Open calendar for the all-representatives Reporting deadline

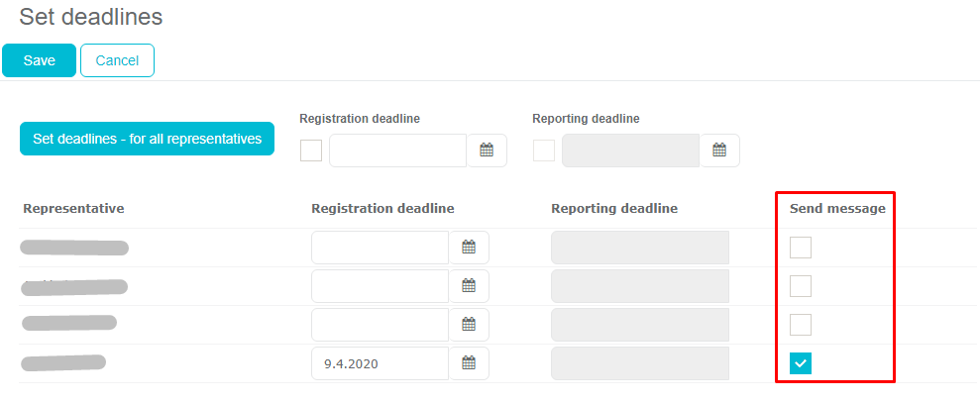[x=719, y=151]
